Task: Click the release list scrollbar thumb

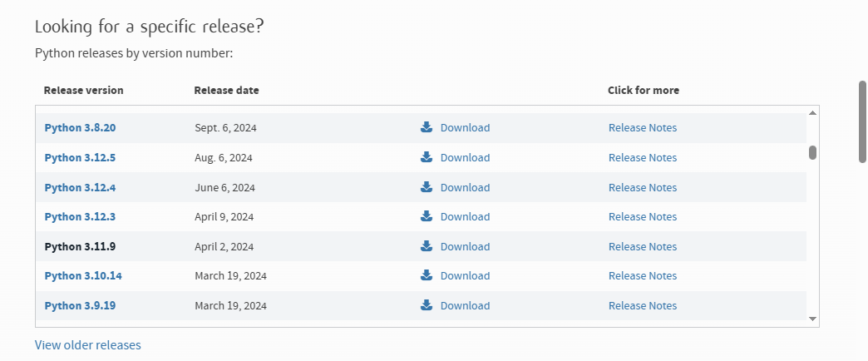Action: 812,152
